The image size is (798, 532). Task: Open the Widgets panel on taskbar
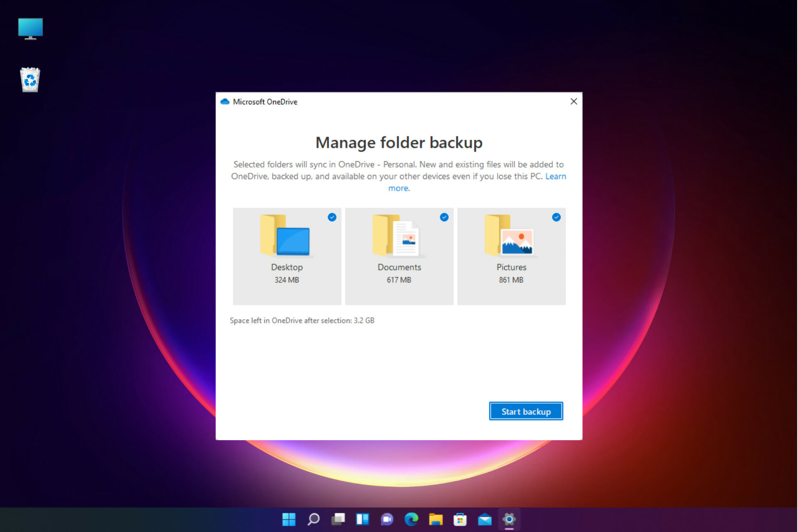click(362, 519)
